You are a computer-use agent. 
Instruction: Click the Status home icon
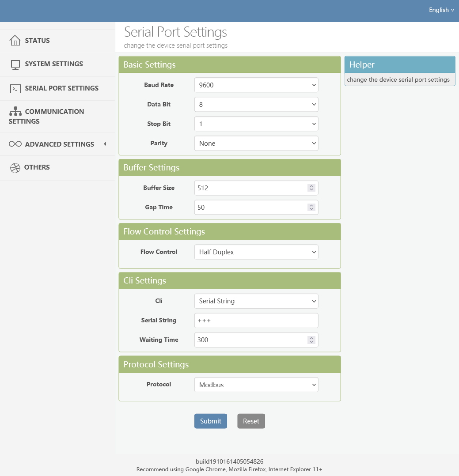pyautogui.click(x=15, y=41)
